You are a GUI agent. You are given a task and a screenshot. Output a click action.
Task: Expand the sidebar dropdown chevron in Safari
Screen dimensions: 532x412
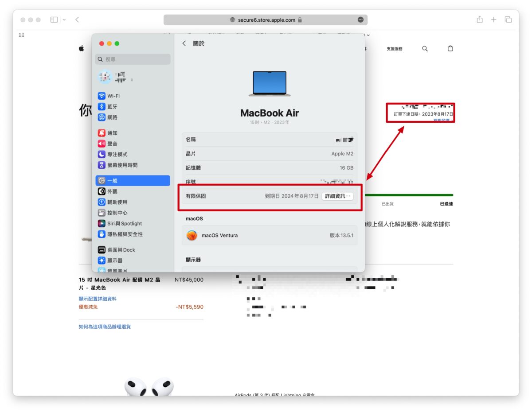[64, 20]
